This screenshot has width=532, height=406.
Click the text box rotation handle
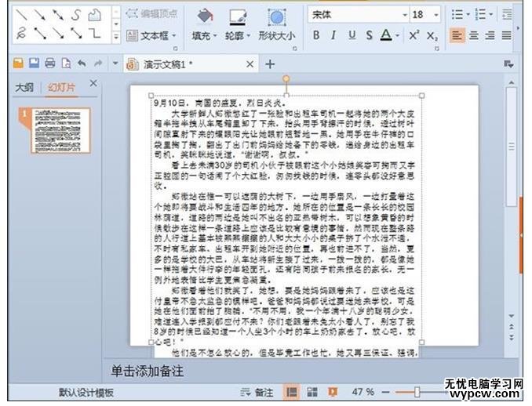[x=286, y=78]
